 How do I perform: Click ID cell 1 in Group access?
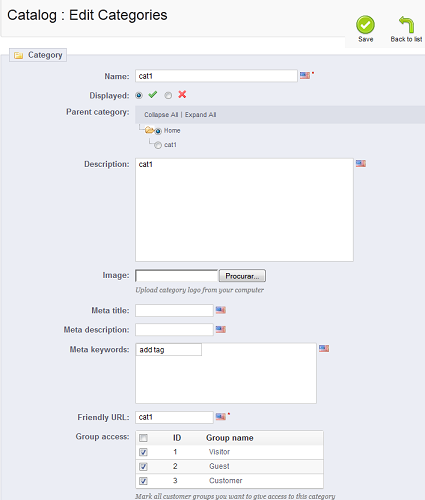click(x=175, y=452)
